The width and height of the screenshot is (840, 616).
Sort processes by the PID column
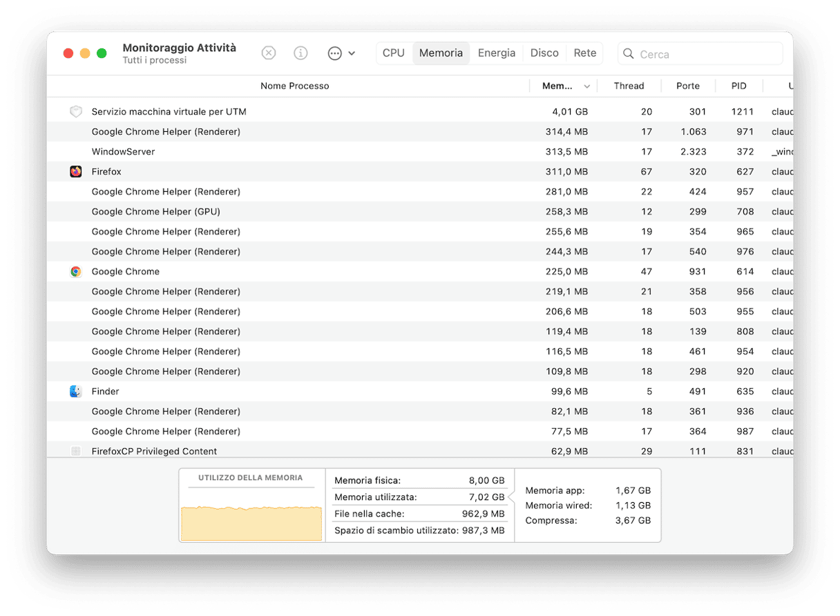(739, 86)
